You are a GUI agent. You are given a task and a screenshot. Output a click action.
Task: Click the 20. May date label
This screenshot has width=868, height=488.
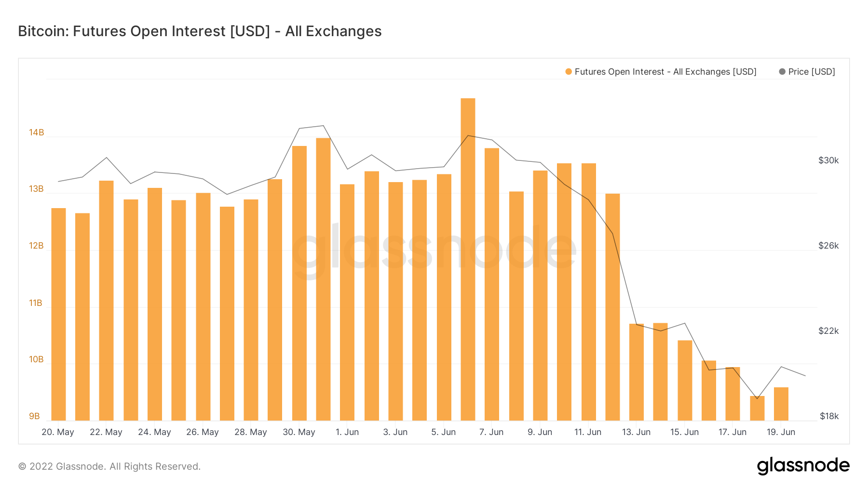pos(58,432)
